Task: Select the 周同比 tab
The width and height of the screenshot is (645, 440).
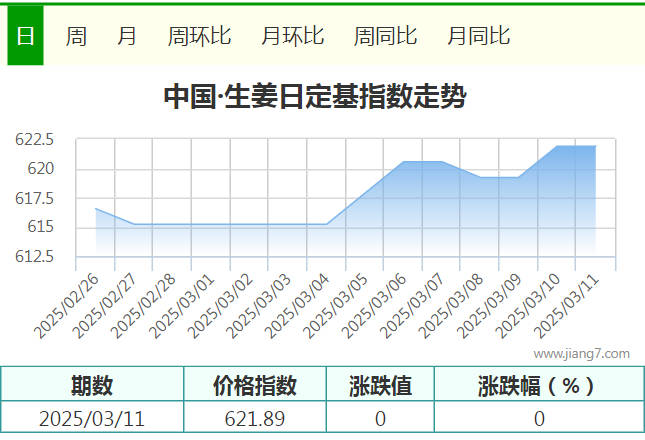Action: point(385,37)
